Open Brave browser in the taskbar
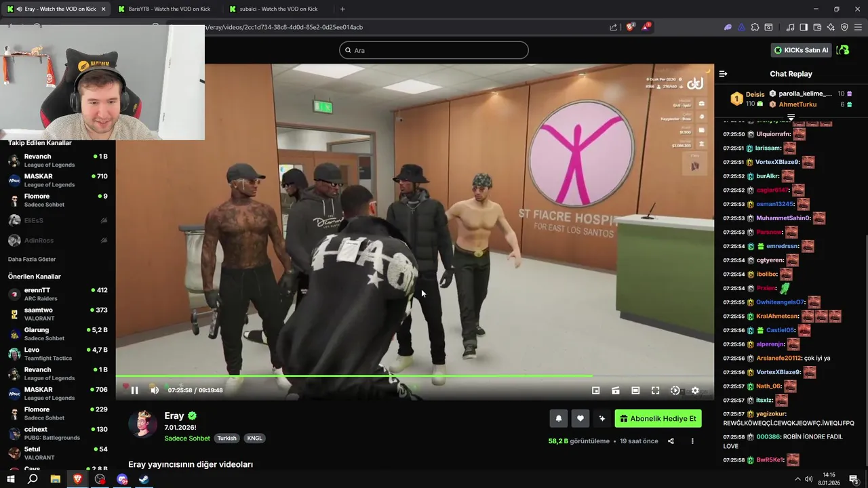Screen dimensions: 868x488 (x=77, y=479)
